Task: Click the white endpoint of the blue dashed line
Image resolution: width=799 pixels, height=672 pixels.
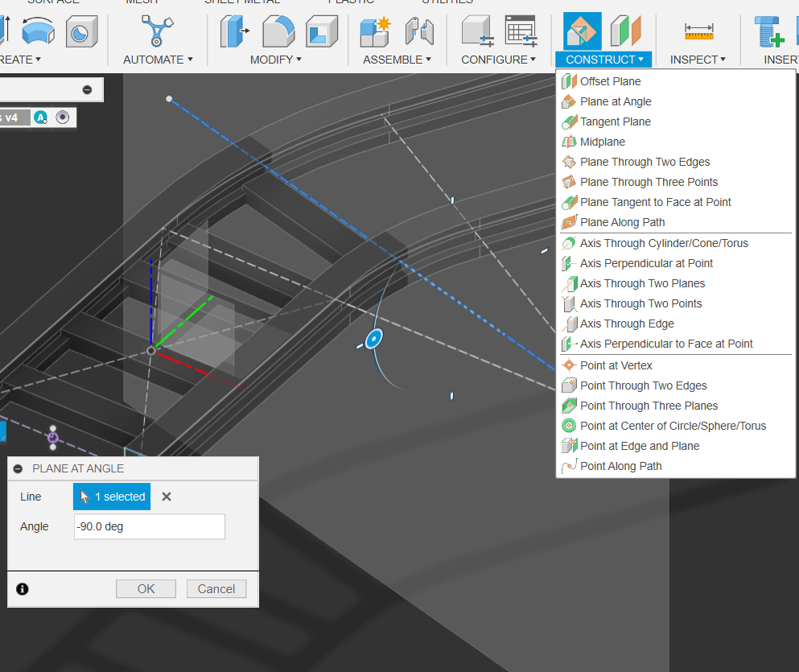Action: pyautogui.click(x=169, y=99)
